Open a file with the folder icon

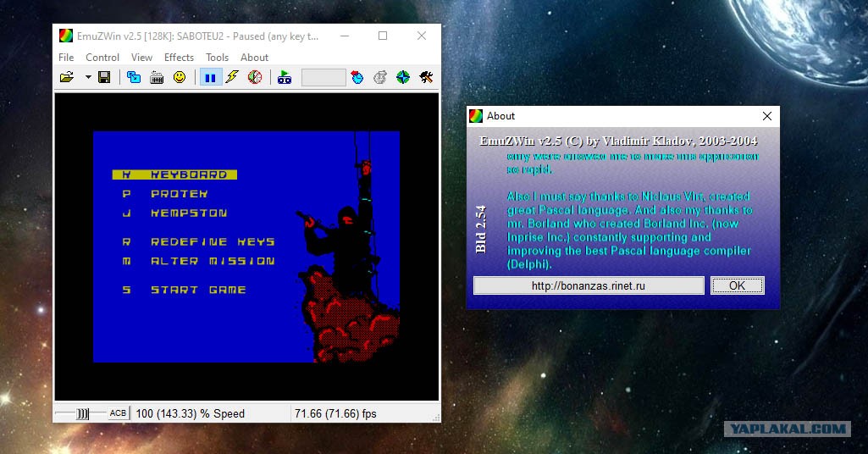tap(67, 78)
